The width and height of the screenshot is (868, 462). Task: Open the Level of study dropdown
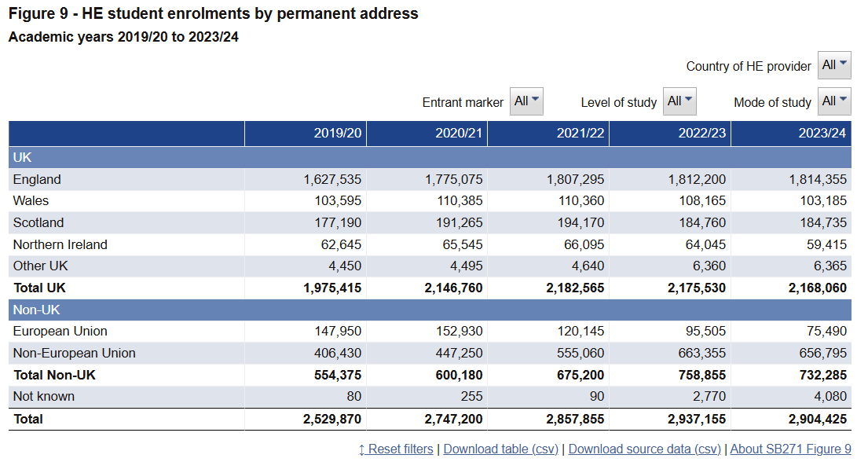(679, 101)
